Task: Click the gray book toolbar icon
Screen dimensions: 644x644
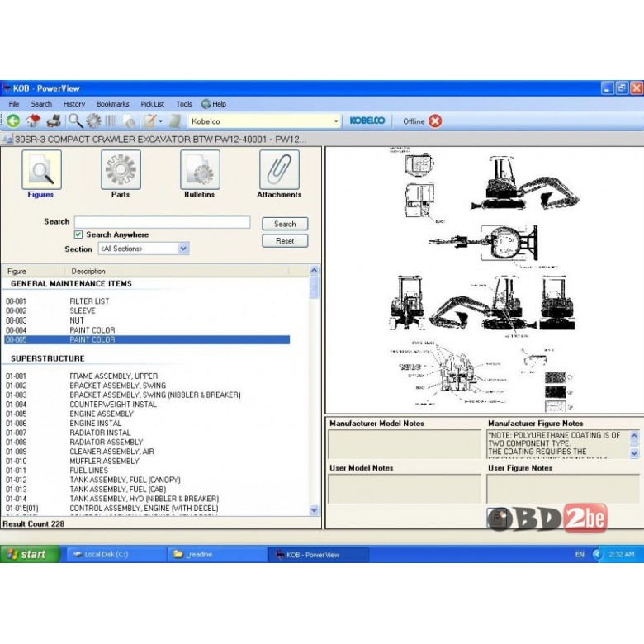Action: pyautogui.click(x=175, y=121)
